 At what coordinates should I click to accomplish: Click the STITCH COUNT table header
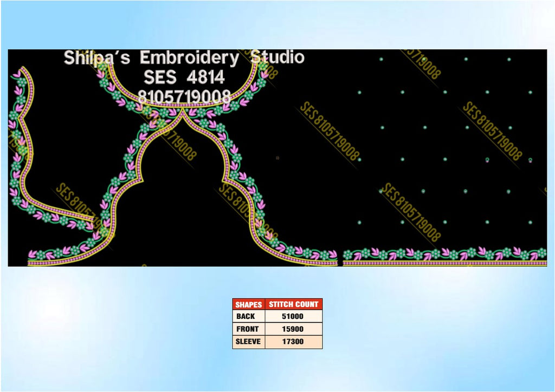click(293, 304)
